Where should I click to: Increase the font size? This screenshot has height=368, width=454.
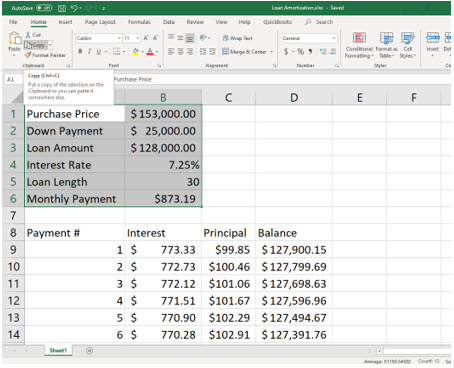point(146,38)
